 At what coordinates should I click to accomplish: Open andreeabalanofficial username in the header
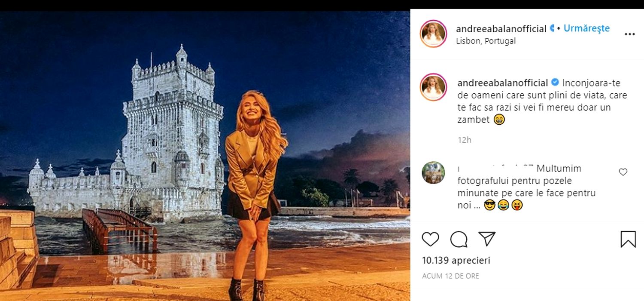tap(501, 29)
